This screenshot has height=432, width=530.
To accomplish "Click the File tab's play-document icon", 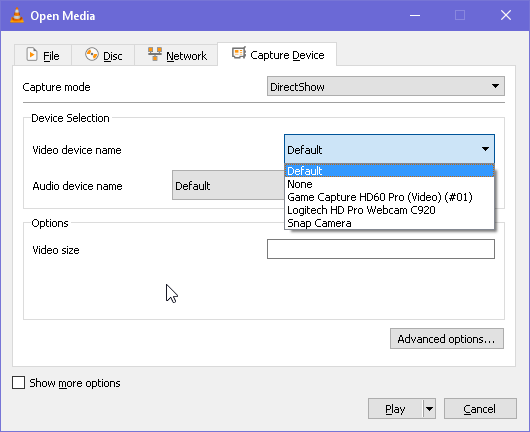I will pyautogui.click(x=32, y=54).
